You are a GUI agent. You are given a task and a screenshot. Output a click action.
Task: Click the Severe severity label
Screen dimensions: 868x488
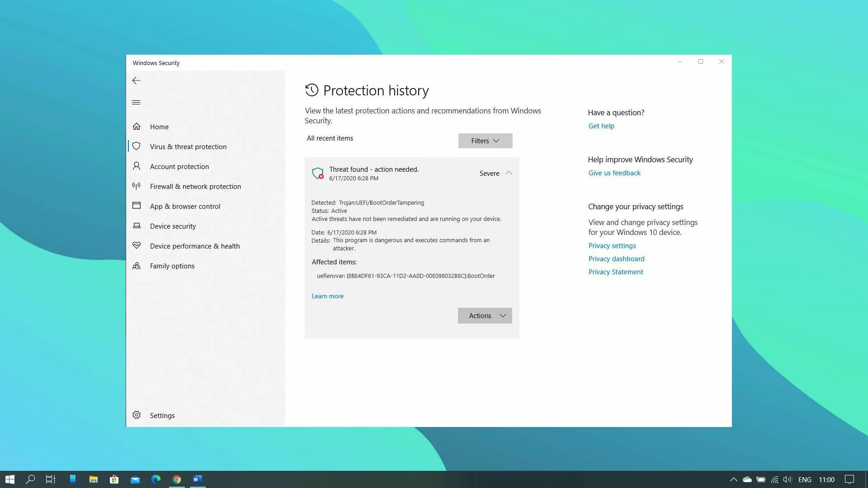(489, 173)
